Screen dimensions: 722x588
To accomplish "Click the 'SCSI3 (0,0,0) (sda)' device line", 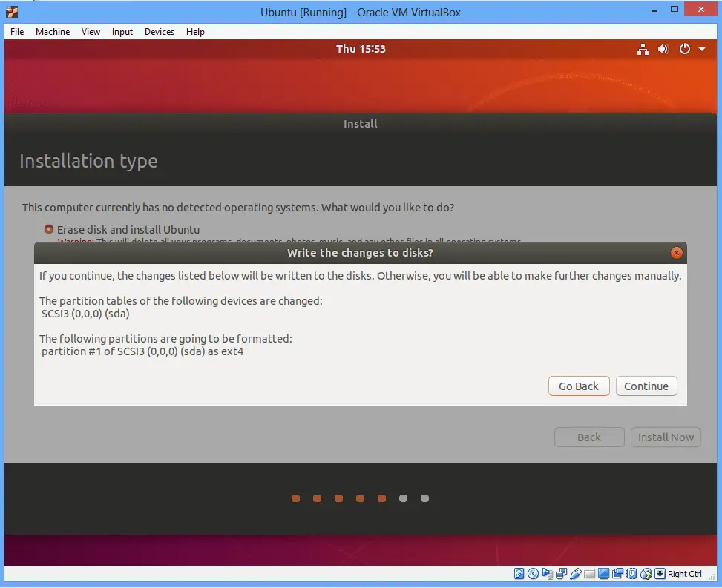I will pyautogui.click(x=85, y=314).
